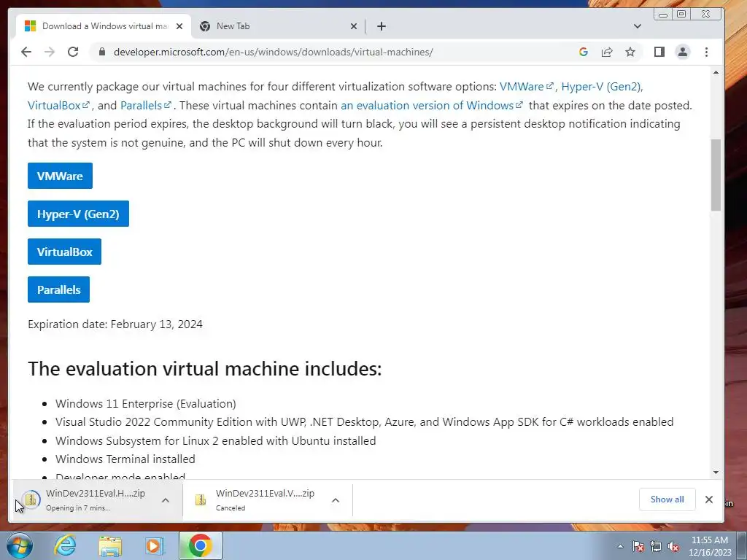
Task: Click the forward navigation arrow
Action: (x=50, y=52)
